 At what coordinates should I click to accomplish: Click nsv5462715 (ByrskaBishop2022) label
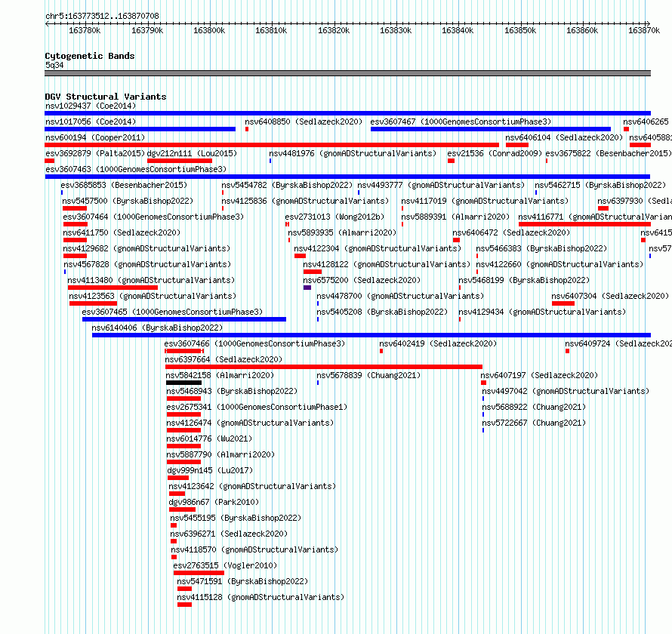point(600,185)
